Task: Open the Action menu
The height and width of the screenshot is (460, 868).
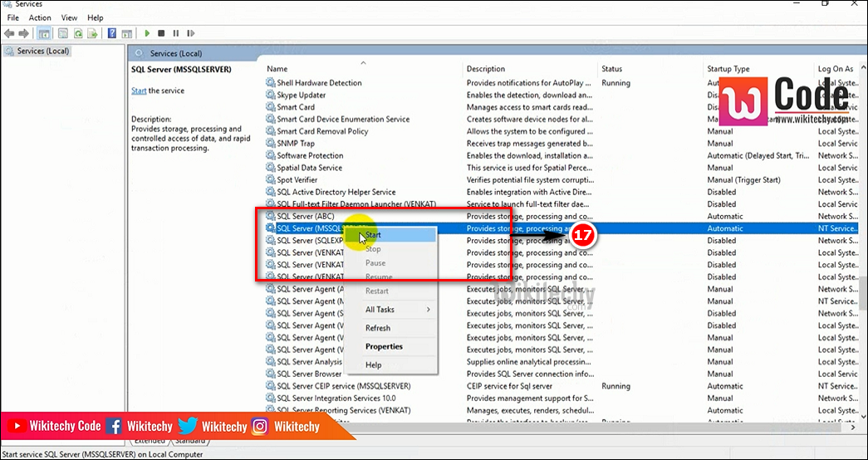Action: pos(40,17)
